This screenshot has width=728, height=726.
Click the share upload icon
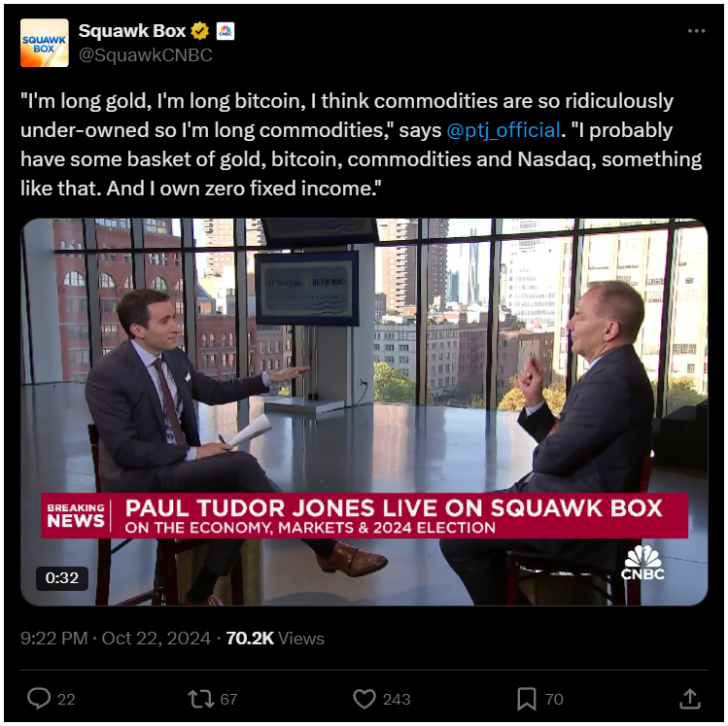pos(690,699)
